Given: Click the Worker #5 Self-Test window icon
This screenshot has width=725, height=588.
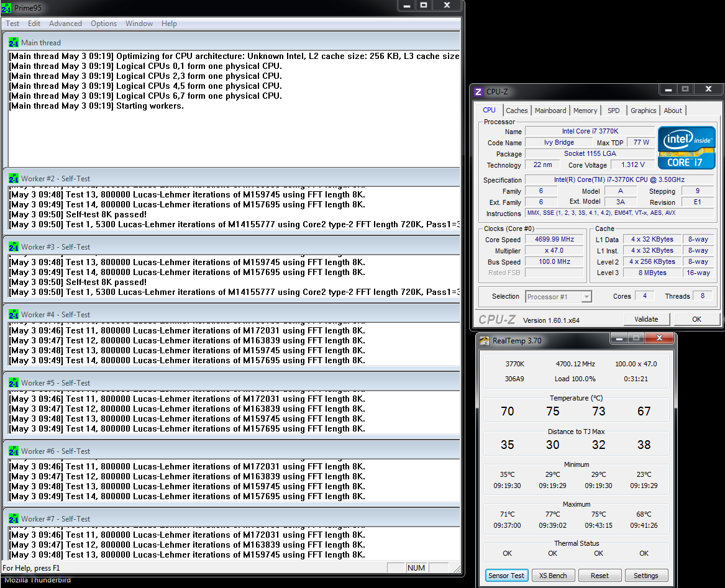Looking at the screenshot, I should click(14, 382).
